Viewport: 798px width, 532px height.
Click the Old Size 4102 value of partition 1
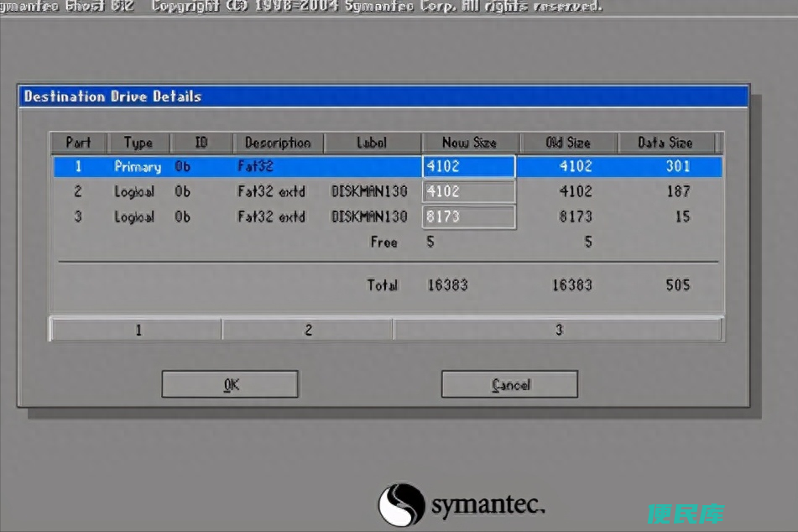[576, 166]
